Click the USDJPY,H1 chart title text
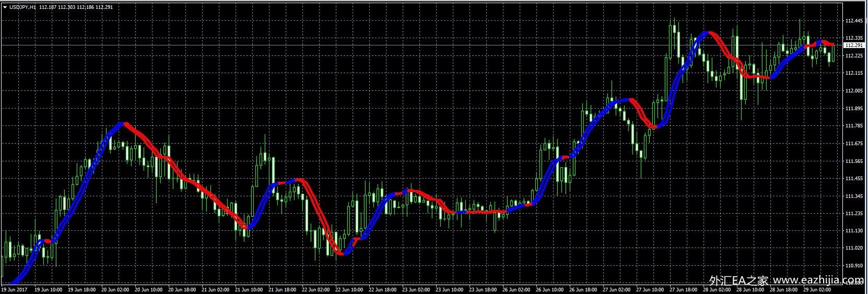This screenshot has width=868, height=294. (x=22, y=7)
